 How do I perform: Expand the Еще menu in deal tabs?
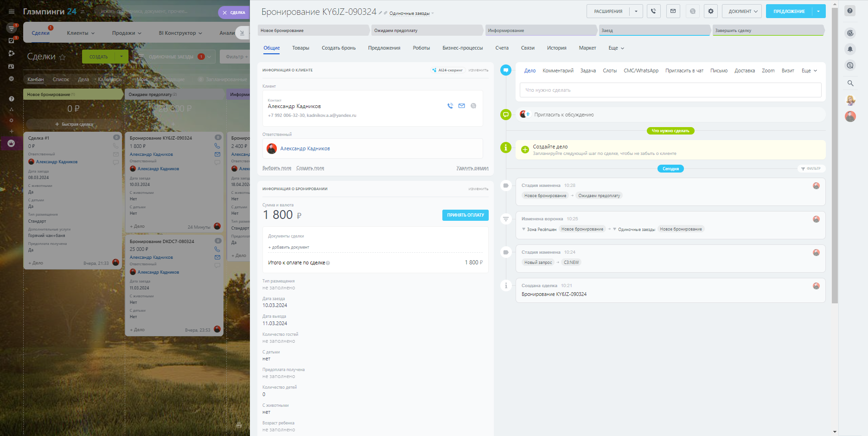(x=616, y=48)
